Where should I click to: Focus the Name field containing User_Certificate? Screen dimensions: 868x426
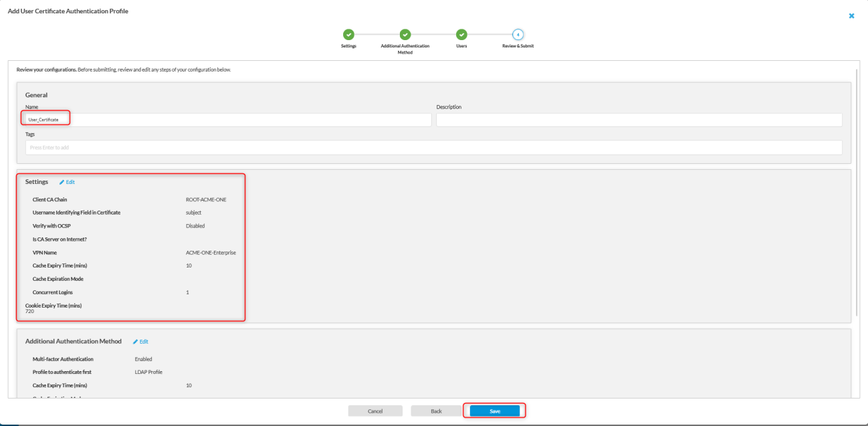point(228,120)
